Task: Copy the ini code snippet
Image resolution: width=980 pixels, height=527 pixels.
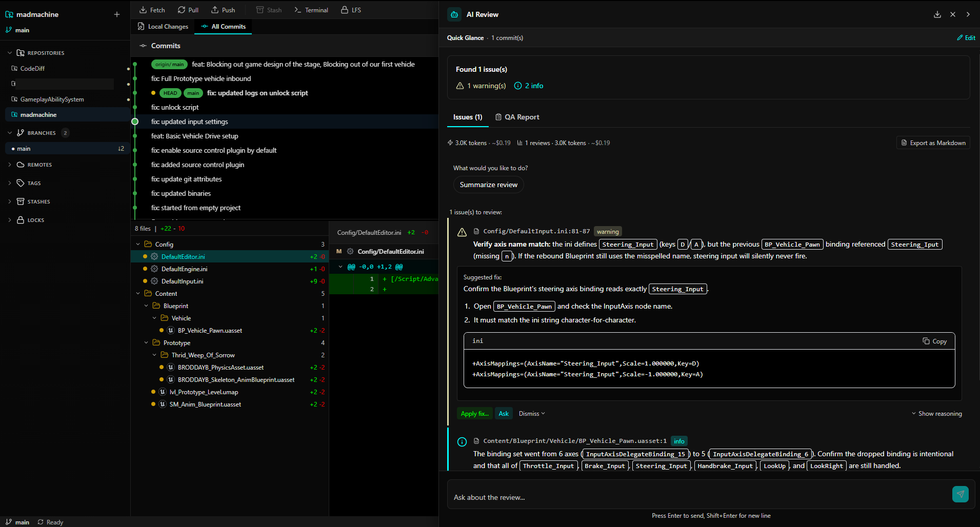Action: tap(935, 341)
